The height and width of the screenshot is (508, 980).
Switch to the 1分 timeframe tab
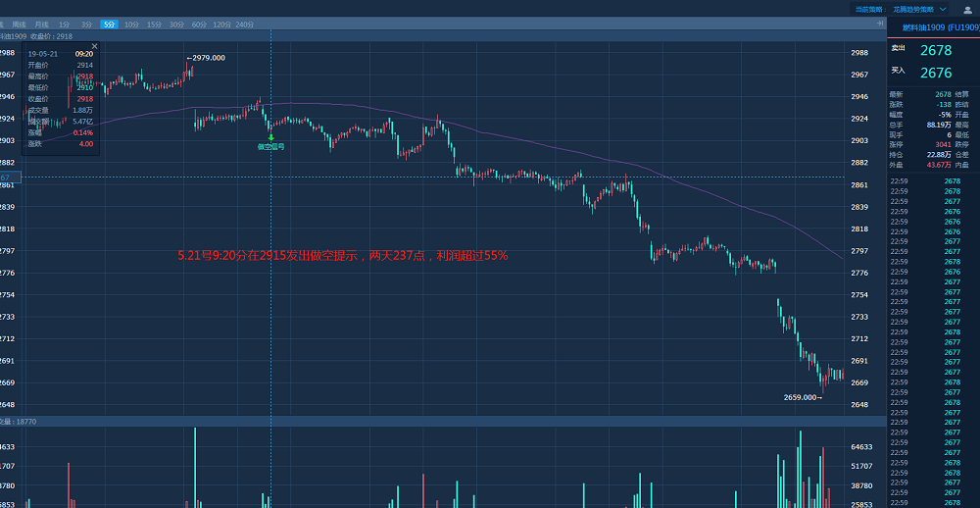(x=64, y=24)
